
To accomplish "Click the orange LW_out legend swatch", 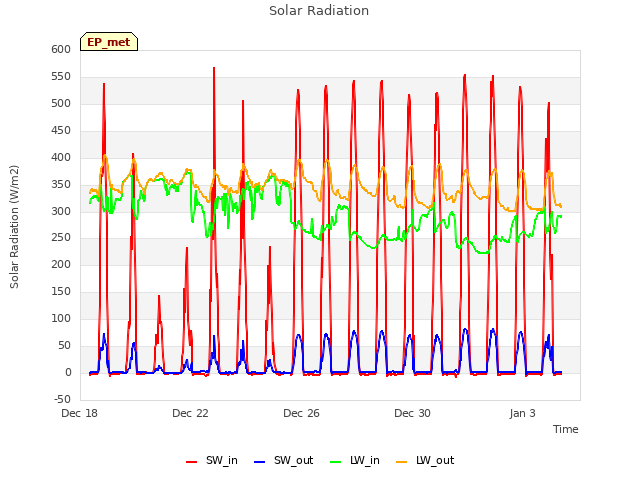I will tap(402, 462).
